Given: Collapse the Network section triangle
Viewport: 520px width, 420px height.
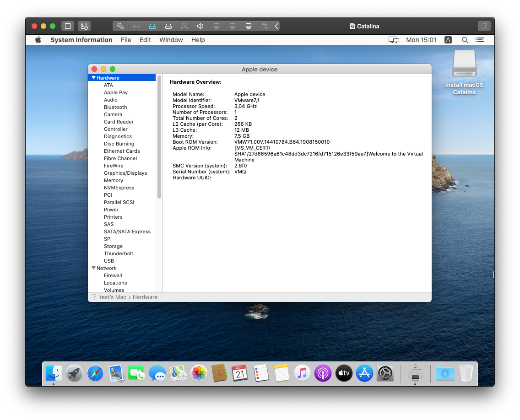Looking at the screenshot, I should (93, 268).
